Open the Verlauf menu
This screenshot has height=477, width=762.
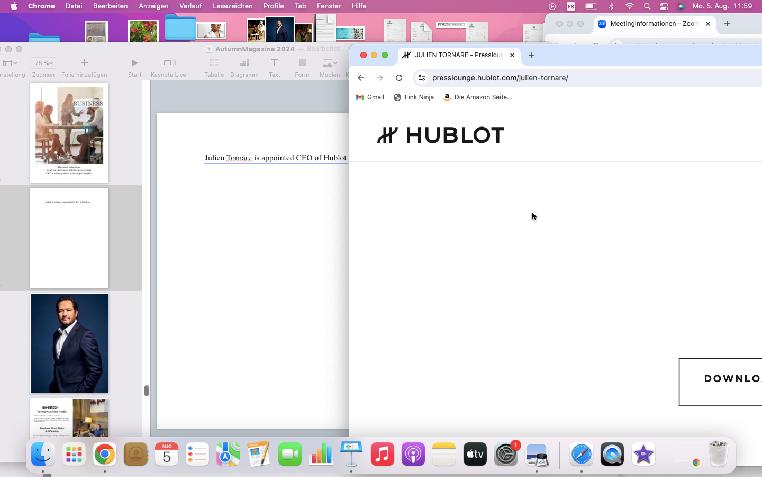(190, 6)
